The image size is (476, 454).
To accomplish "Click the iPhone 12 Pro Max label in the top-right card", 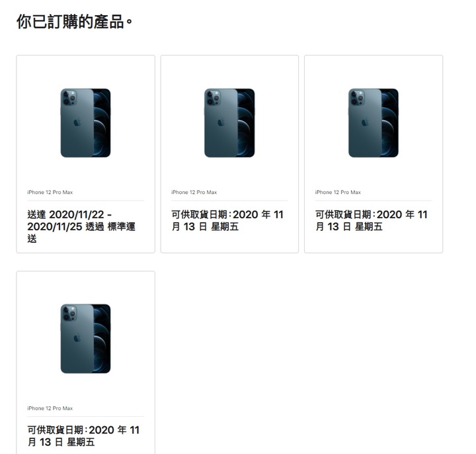I will [x=338, y=192].
